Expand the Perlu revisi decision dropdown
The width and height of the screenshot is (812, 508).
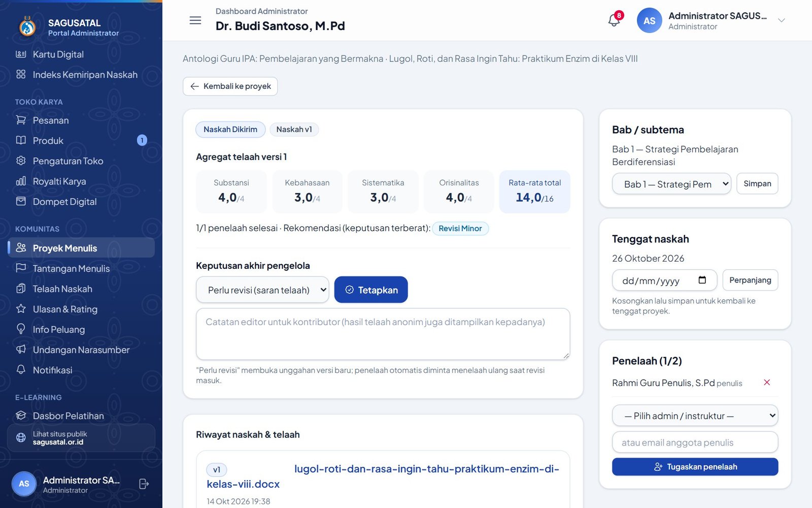262,290
